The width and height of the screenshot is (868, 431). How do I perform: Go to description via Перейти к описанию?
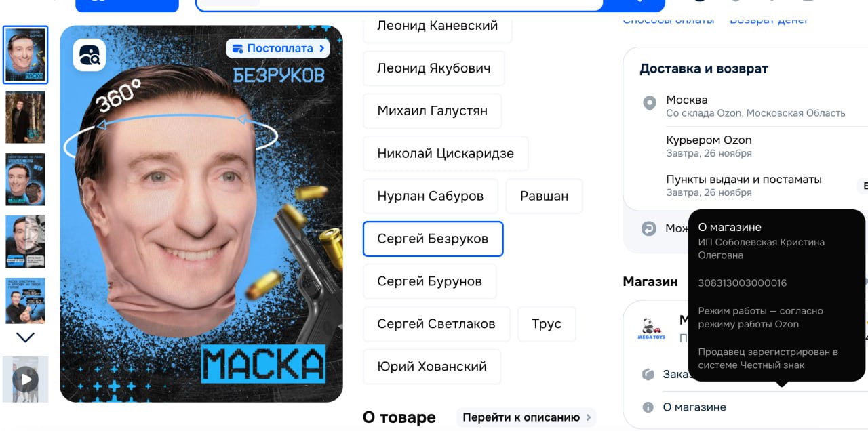(x=526, y=417)
